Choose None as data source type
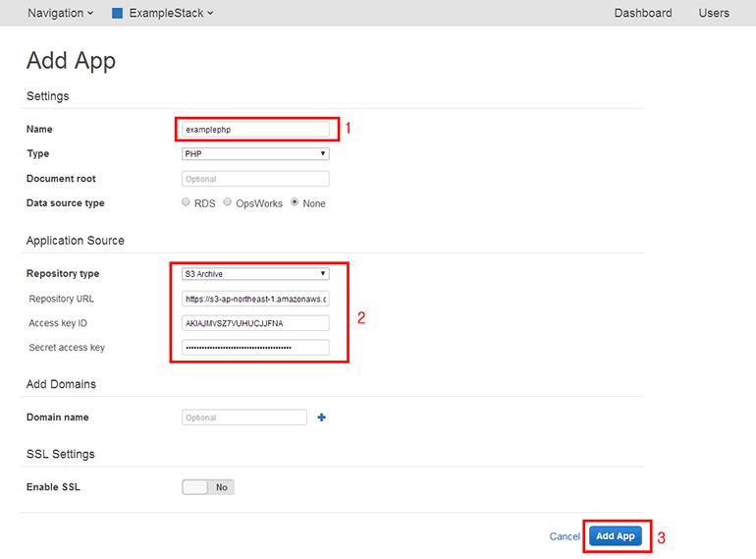Screen dimensions: 756x559 295,202
